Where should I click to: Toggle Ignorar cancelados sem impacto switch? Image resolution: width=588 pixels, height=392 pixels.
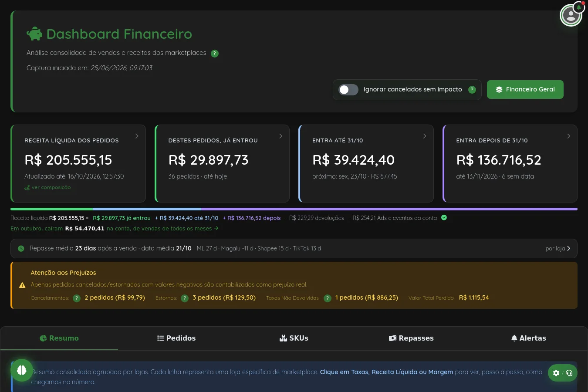[348, 90]
